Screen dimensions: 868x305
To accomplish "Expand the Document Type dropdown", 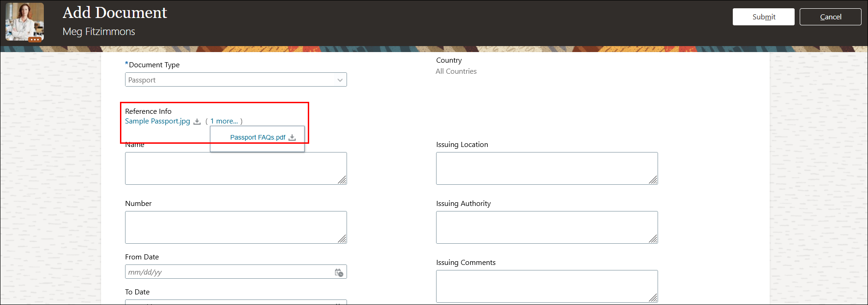I will [340, 80].
